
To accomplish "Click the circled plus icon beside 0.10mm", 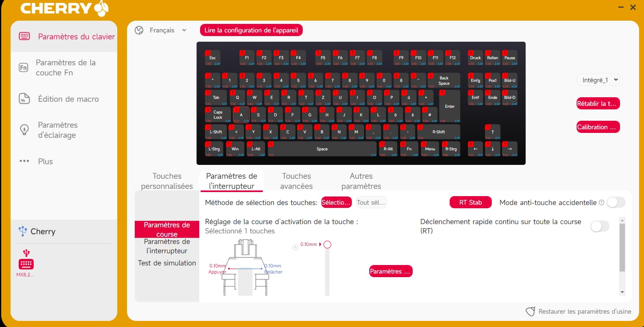I will 296,247.
